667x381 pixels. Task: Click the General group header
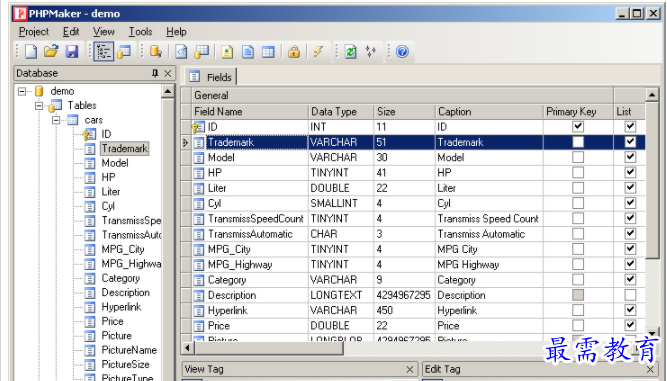point(402,95)
